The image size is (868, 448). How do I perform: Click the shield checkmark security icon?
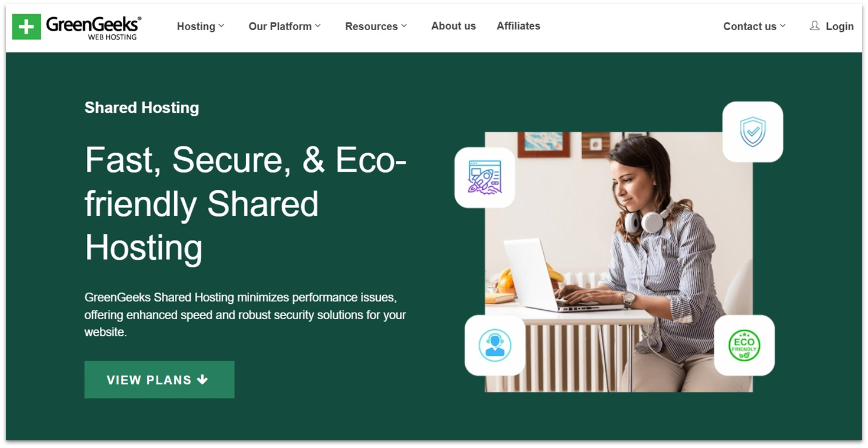coord(753,132)
